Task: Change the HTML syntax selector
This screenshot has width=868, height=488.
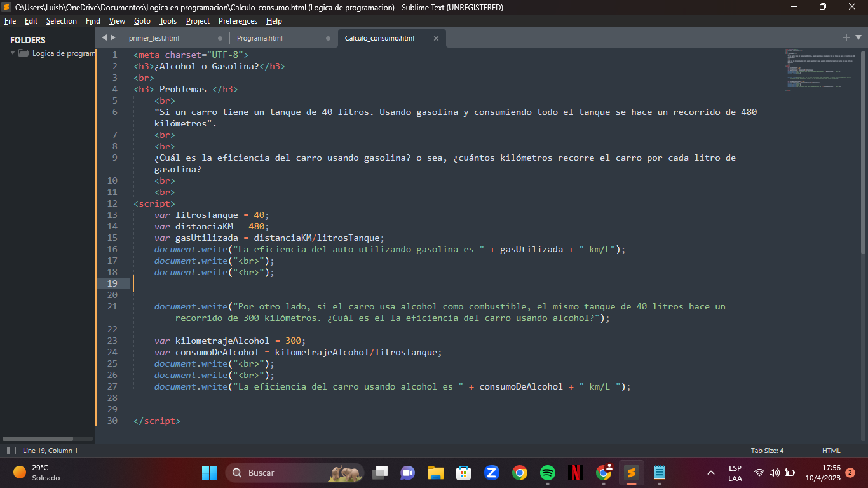Action: point(831,451)
